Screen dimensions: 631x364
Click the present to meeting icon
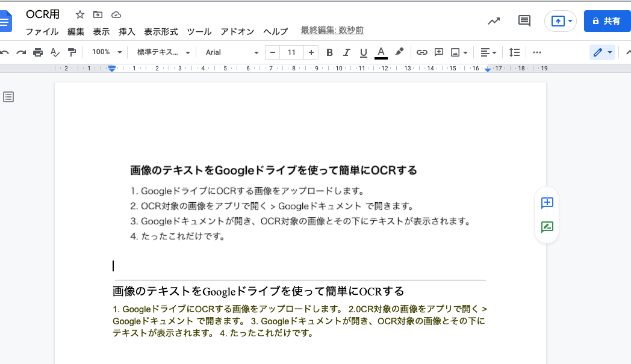[x=558, y=21]
